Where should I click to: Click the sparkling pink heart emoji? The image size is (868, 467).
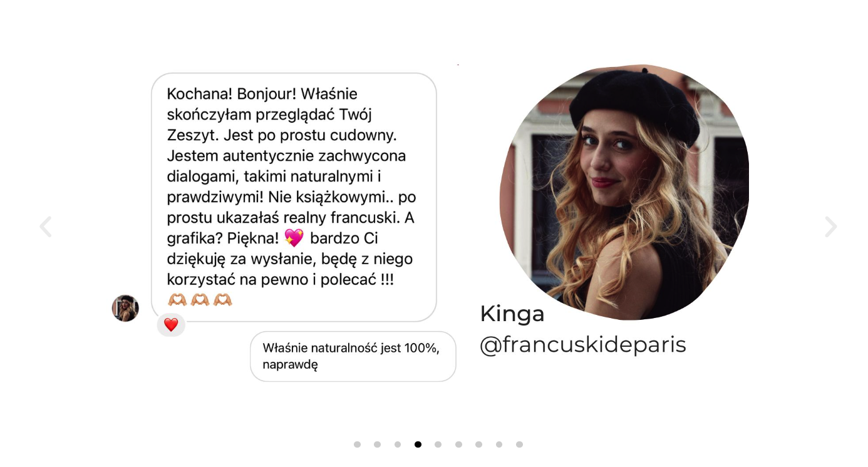pos(294,238)
